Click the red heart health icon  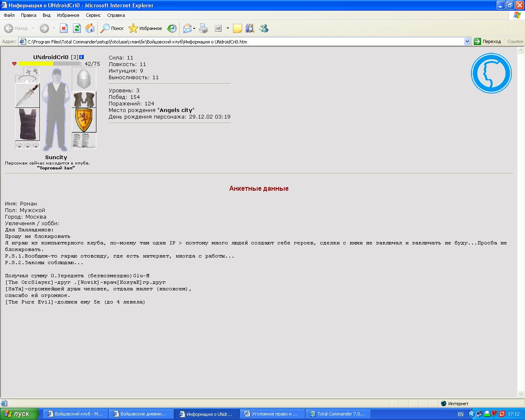pos(14,64)
